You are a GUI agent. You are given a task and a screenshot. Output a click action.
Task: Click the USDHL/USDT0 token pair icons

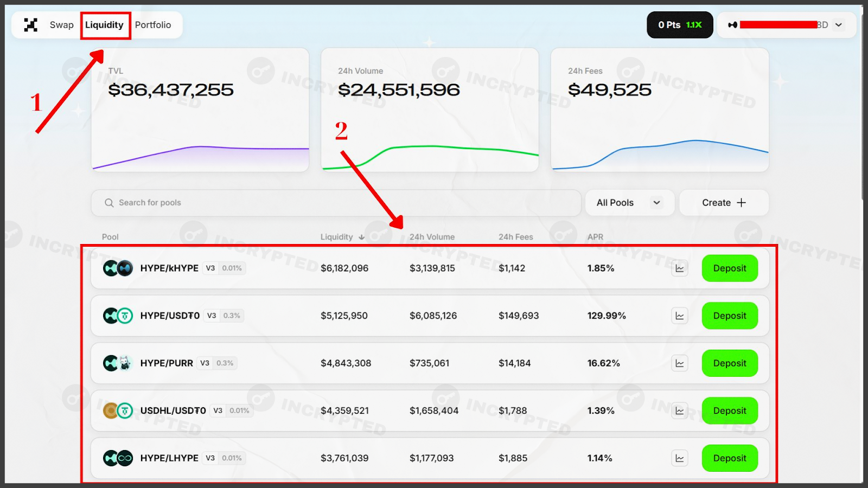click(118, 410)
